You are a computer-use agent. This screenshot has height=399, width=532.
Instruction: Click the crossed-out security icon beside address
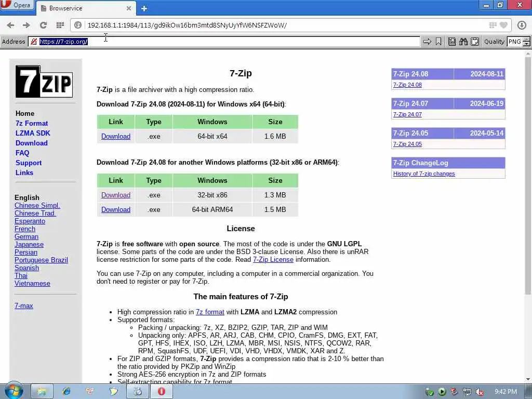click(34, 42)
